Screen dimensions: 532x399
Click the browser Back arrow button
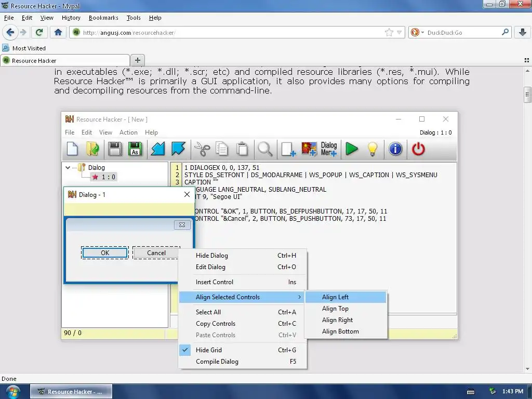(10, 33)
